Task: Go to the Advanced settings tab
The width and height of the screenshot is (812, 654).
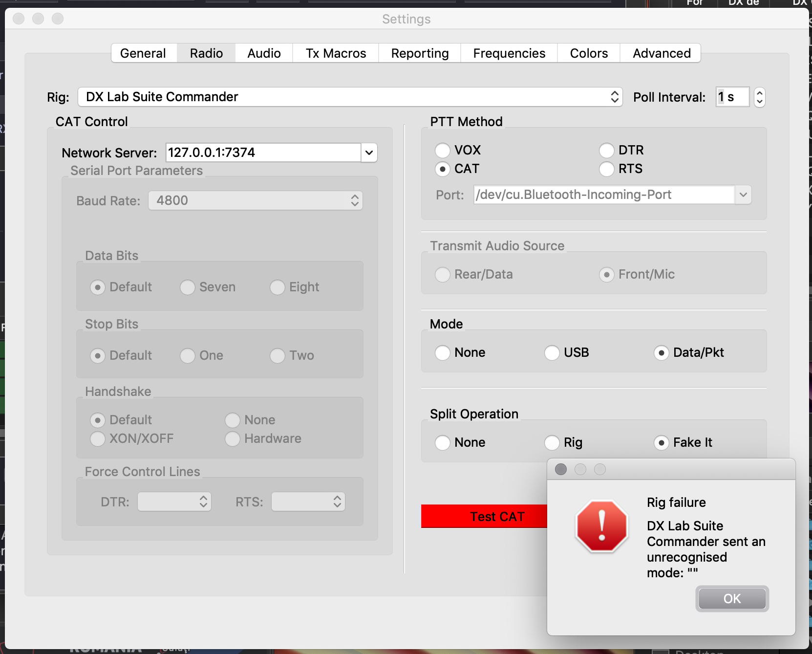Action: pyautogui.click(x=661, y=53)
